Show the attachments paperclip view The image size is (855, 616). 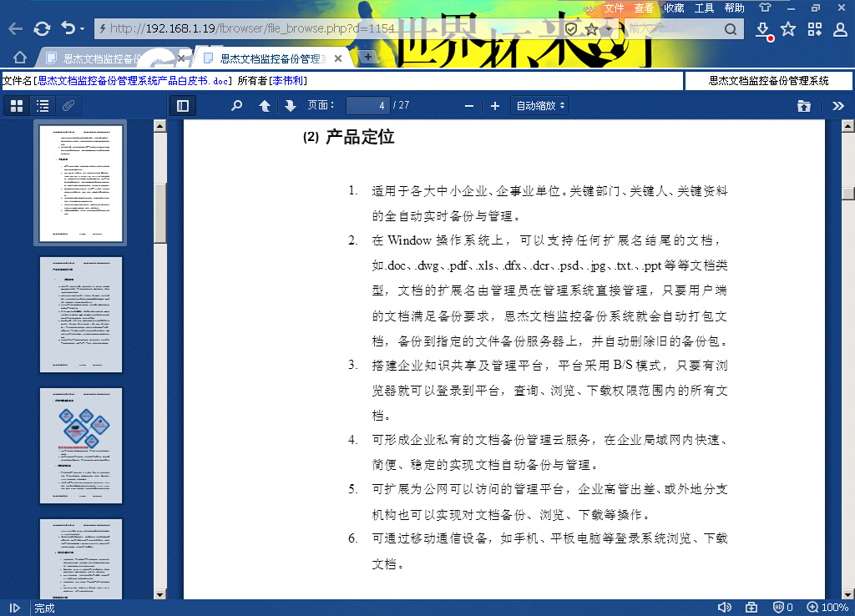click(68, 106)
